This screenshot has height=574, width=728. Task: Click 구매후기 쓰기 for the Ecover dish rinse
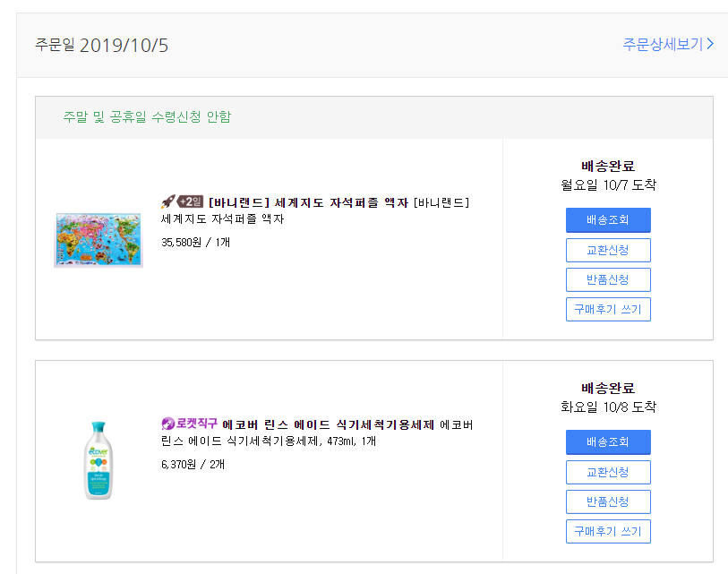[x=608, y=531]
